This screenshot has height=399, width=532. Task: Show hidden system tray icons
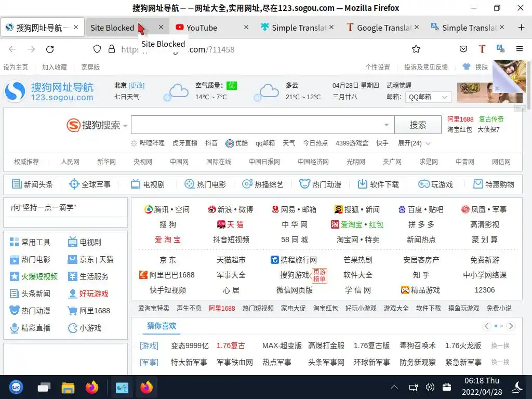tap(394, 387)
